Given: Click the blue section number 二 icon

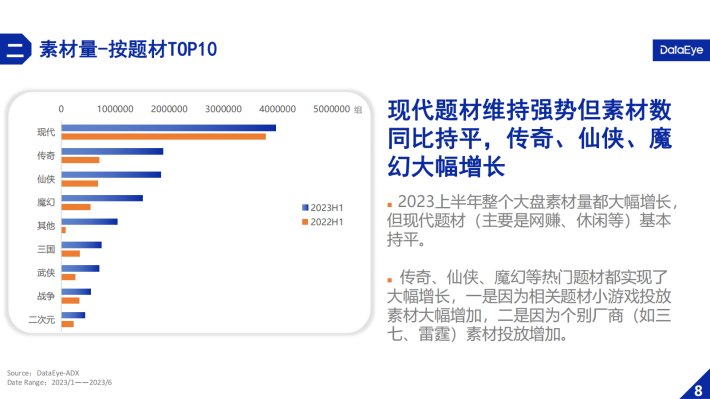Looking at the screenshot, I should (x=15, y=49).
